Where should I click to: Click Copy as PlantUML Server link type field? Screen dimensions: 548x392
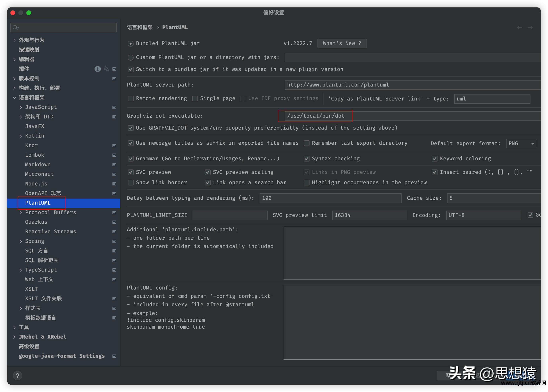492,99
